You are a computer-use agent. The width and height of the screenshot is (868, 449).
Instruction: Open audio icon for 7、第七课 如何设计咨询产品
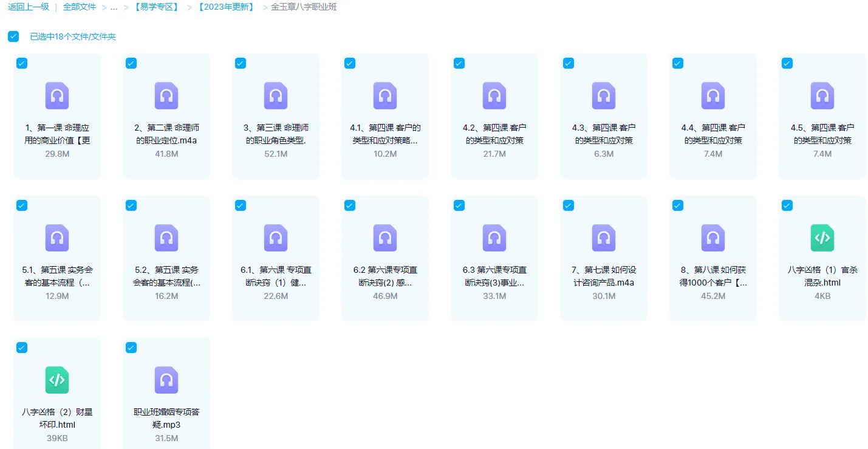point(604,238)
